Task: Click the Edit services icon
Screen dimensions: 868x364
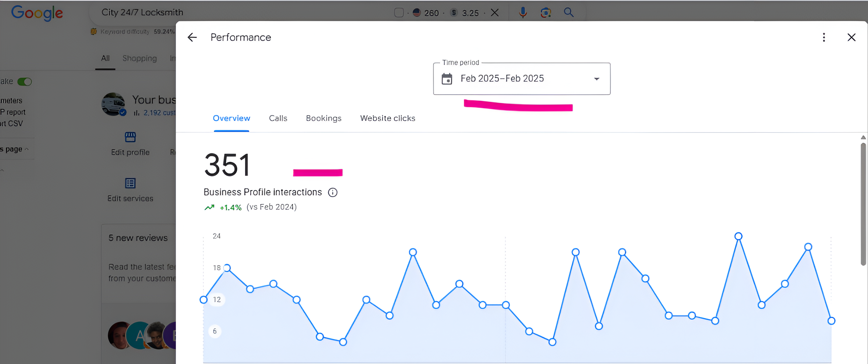Action: (x=130, y=183)
